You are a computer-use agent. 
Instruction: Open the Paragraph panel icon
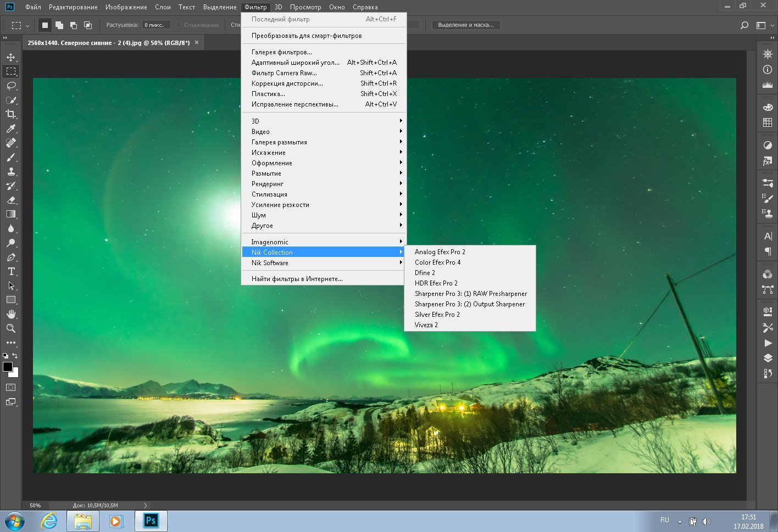pyautogui.click(x=768, y=251)
